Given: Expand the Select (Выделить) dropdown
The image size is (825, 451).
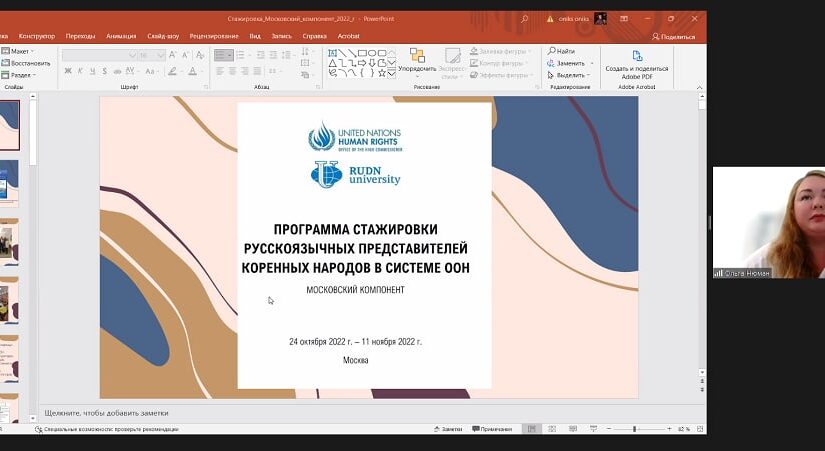Looking at the screenshot, I should pyautogui.click(x=570, y=75).
